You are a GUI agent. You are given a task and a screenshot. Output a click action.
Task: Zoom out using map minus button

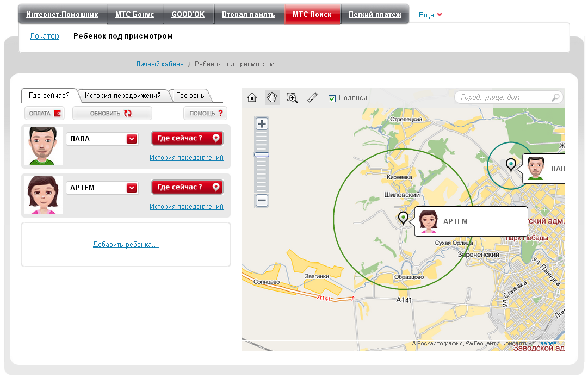click(x=262, y=201)
